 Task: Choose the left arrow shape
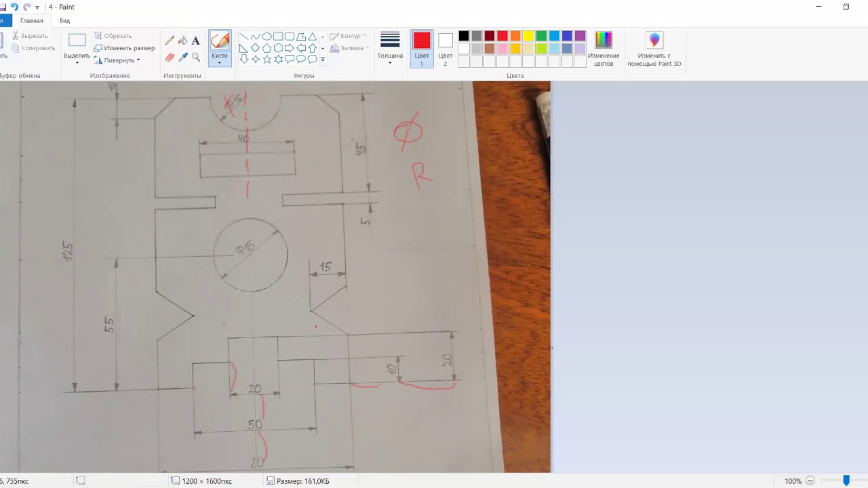(x=301, y=48)
